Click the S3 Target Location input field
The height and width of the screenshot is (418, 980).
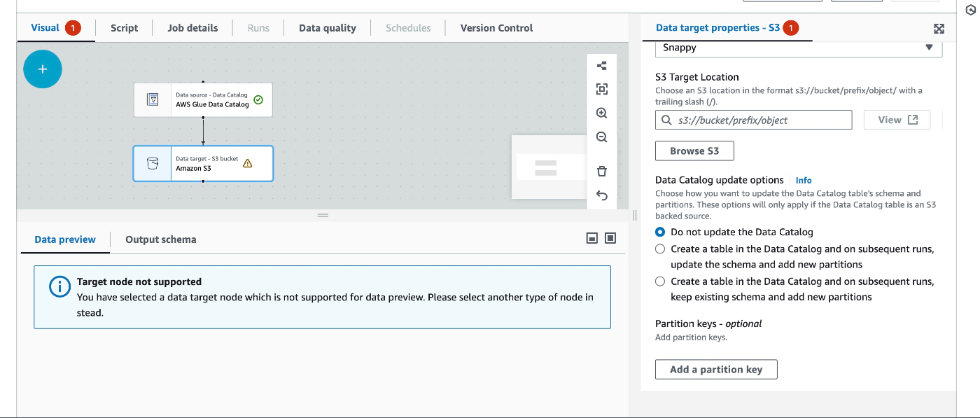(x=759, y=120)
